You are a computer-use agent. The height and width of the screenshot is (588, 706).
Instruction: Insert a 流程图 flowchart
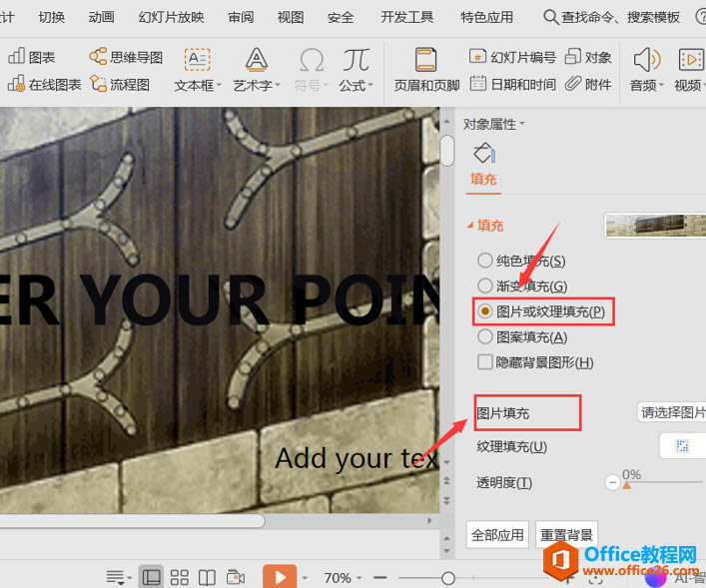(119, 84)
